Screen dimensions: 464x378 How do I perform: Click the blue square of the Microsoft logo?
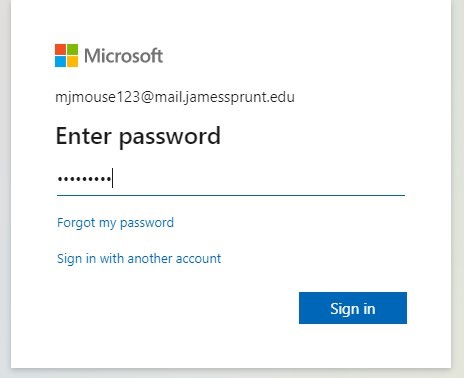coord(60,62)
